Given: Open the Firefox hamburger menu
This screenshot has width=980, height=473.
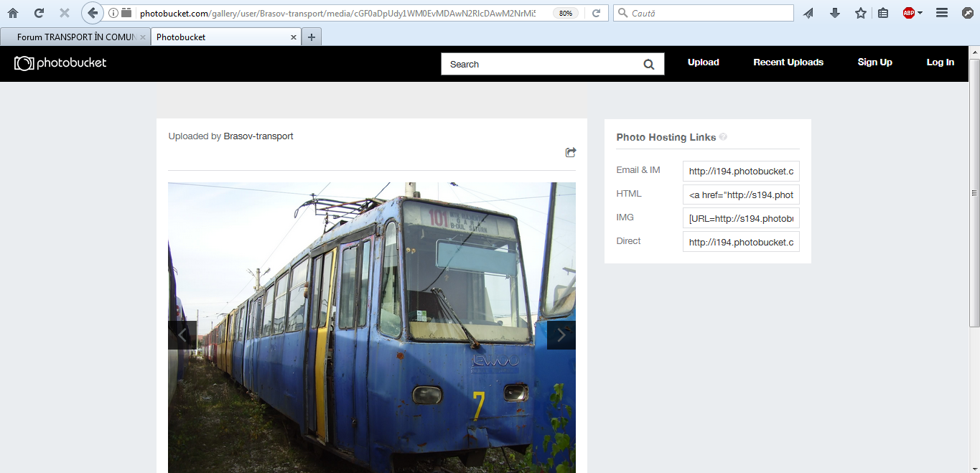Looking at the screenshot, I should pos(942,13).
